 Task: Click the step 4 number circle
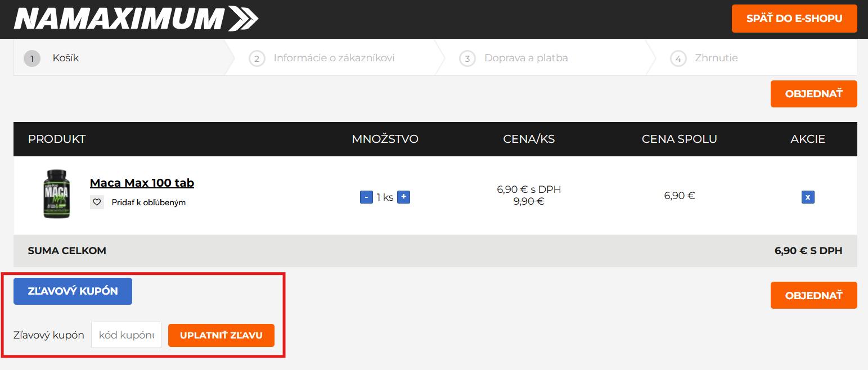click(678, 58)
